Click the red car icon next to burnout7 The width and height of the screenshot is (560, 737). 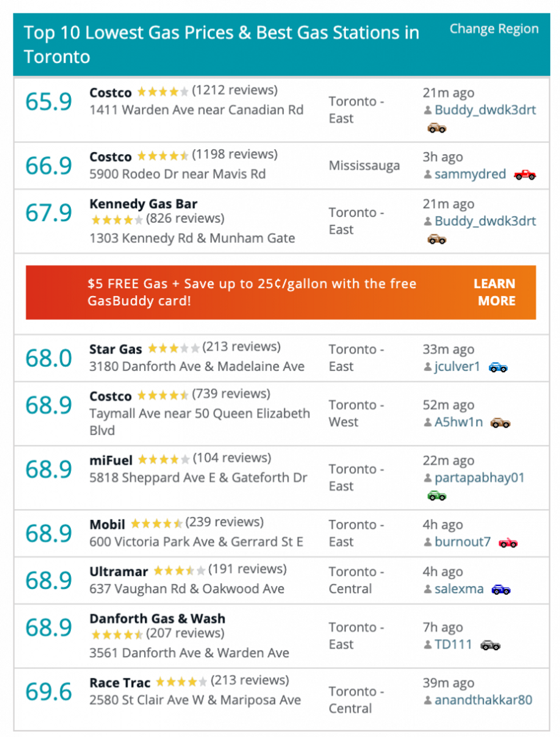[508, 543]
